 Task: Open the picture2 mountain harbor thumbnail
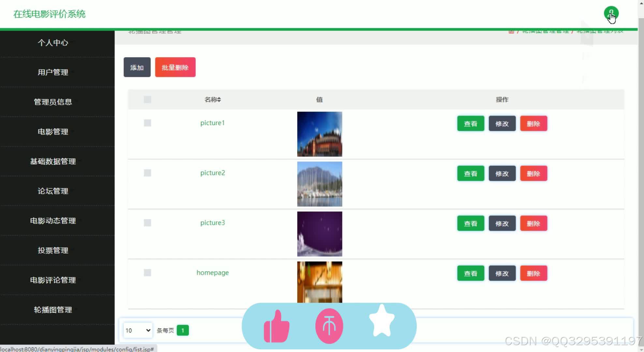click(x=319, y=184)
